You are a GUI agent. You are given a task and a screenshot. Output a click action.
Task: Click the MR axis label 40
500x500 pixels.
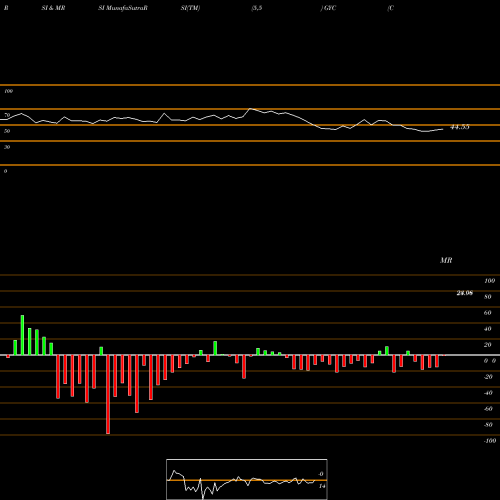click(488, 329)
